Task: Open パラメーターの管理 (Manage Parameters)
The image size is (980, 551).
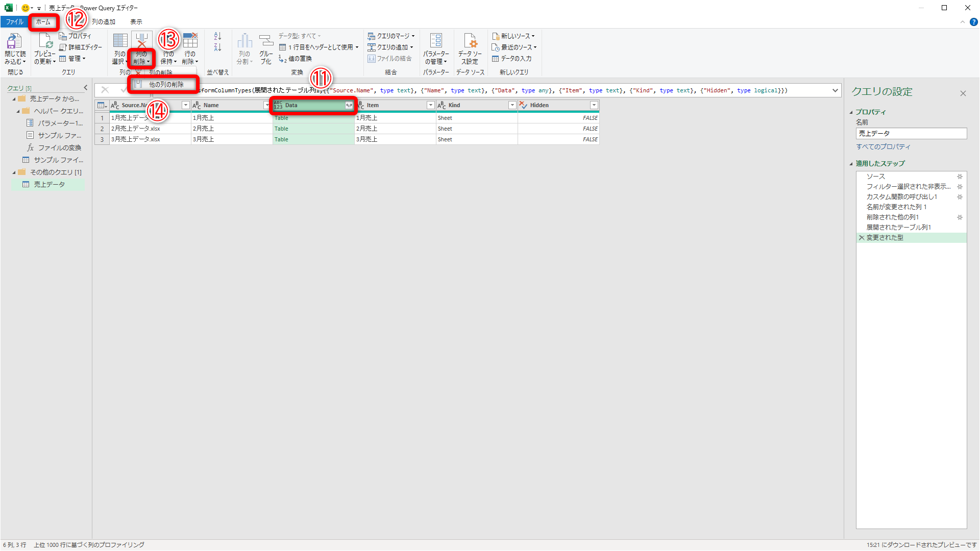Action: coord(436,49)
